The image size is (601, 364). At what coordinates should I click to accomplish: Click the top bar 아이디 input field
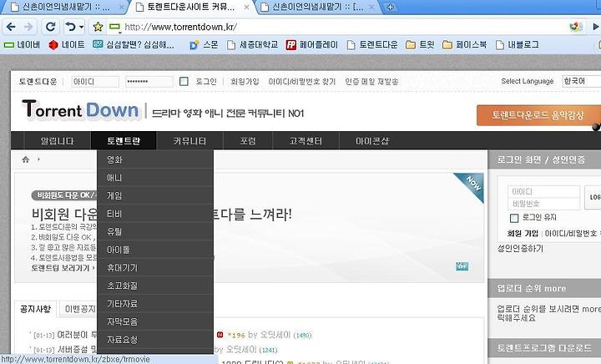pos(95,82)
